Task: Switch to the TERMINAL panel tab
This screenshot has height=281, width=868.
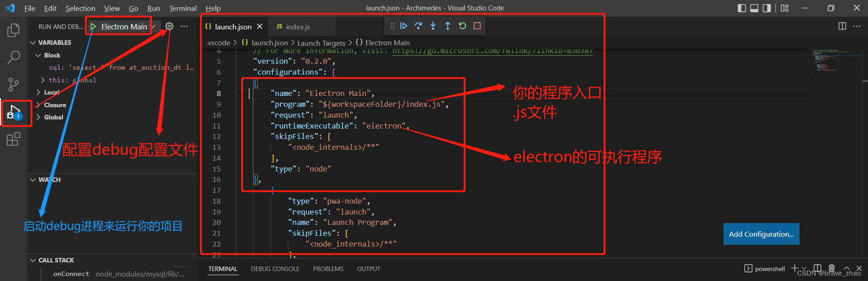Action: [222, 269]
